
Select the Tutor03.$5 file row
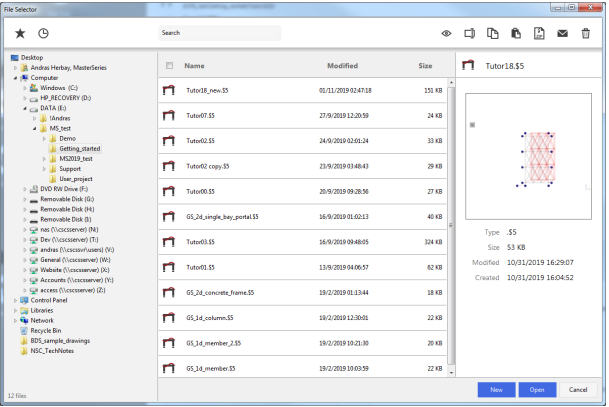(303, 242)
